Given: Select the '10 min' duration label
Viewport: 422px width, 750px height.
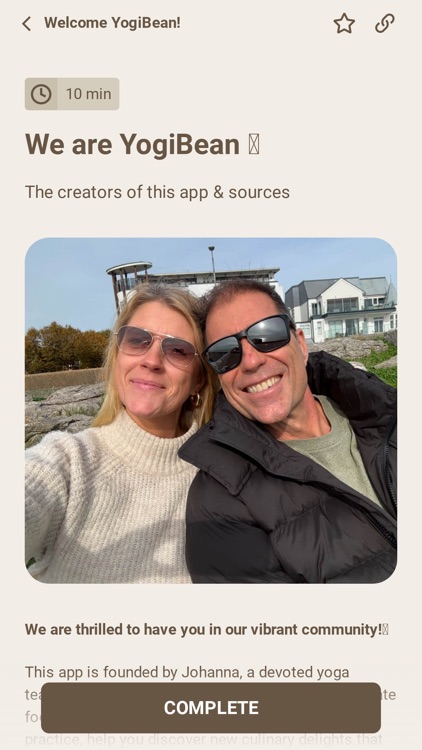Looking at the screenshot, I should [89, 94].
